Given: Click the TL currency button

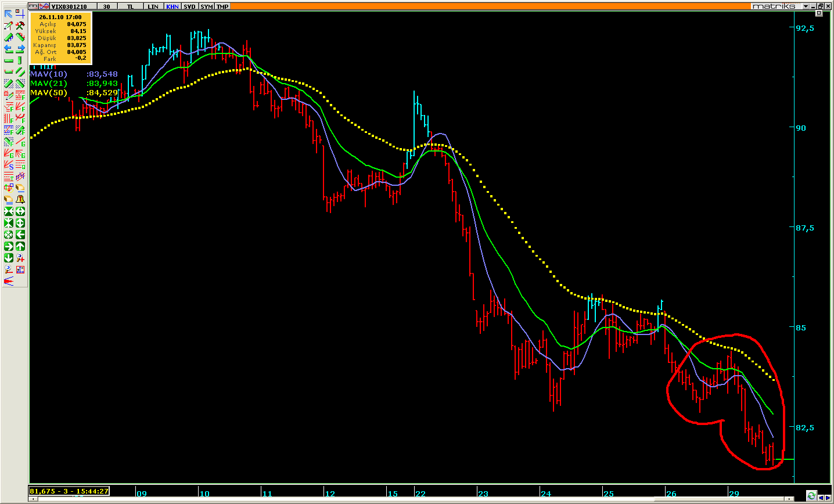Looking at the screenshot, I should pyautogui.click(x=130, y=6).
